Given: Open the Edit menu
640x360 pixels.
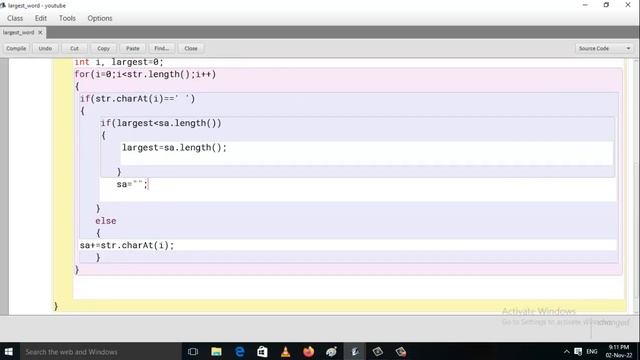Looking at the screenshot, I should coord(41,18).
